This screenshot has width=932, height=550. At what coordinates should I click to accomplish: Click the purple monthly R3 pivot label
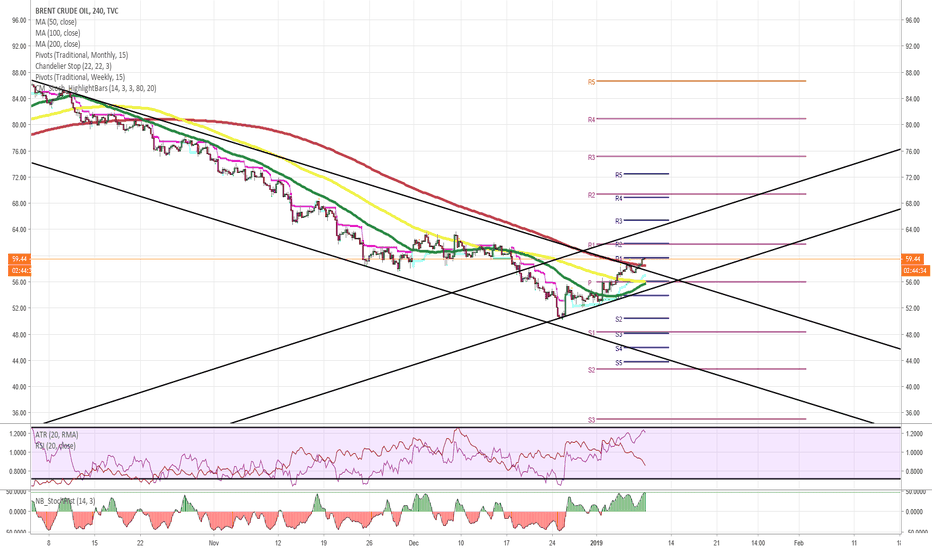[x=591, y=158]
